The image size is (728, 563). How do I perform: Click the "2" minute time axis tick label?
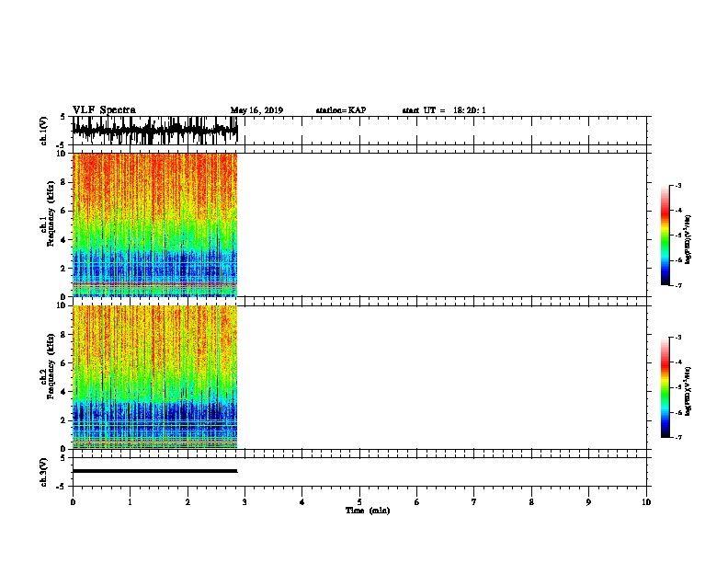pos(188,501)
